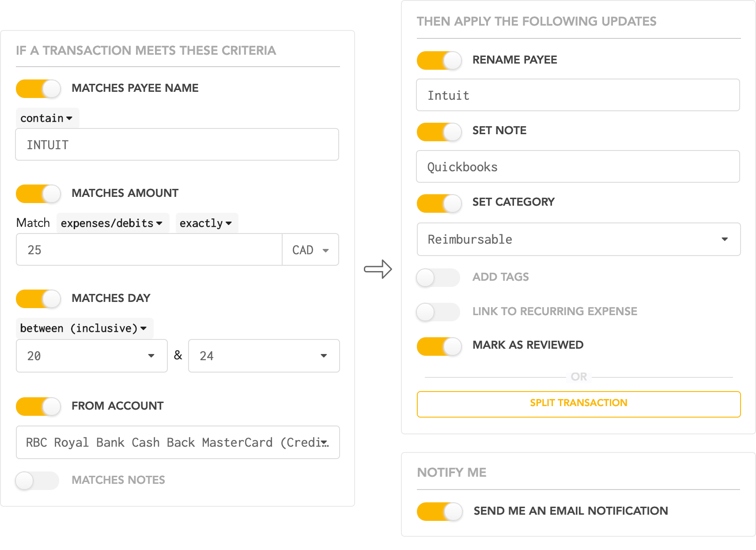The image size is (756, 550).
Task: Open the 'contain' match type dropdown
Action: 47,118
